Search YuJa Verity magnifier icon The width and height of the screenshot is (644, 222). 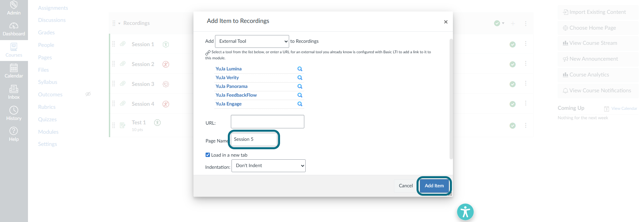[300, 77]
